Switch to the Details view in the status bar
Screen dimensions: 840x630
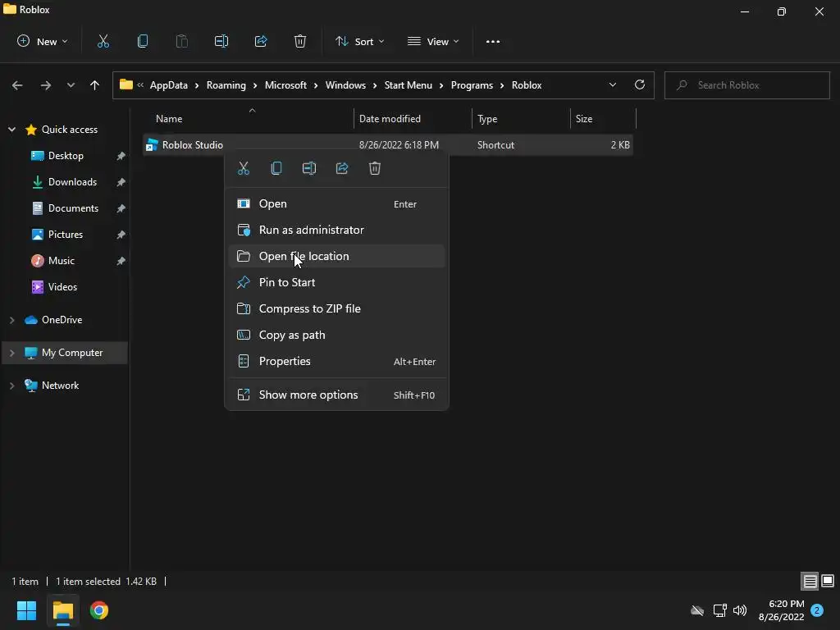tap(810, 581)
